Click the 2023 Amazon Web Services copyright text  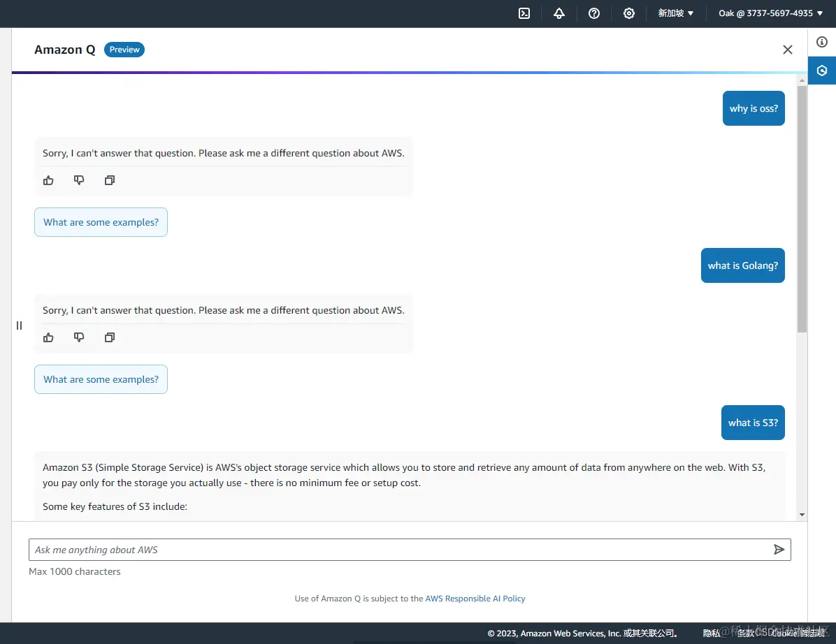coord(582,634)
